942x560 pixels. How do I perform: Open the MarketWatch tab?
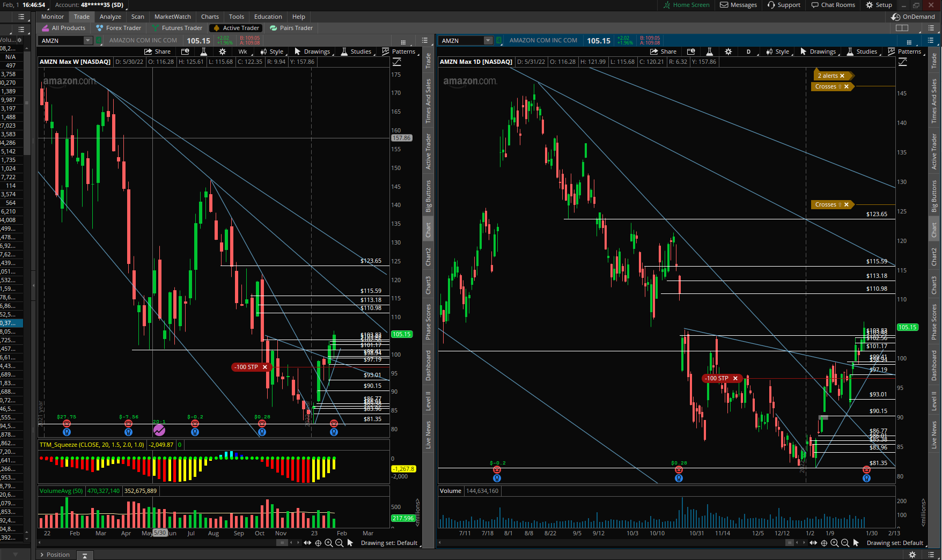click(x=172, y=17)
